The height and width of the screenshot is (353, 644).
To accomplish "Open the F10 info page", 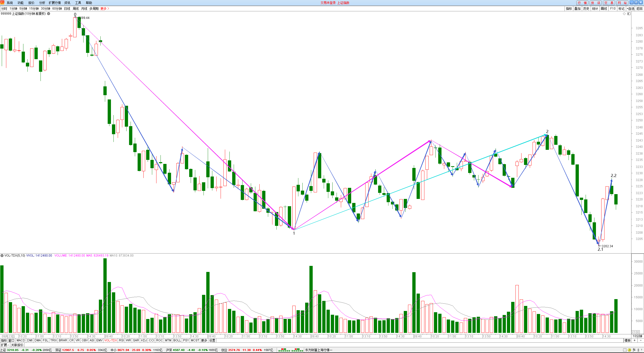I will pos(613,9).
